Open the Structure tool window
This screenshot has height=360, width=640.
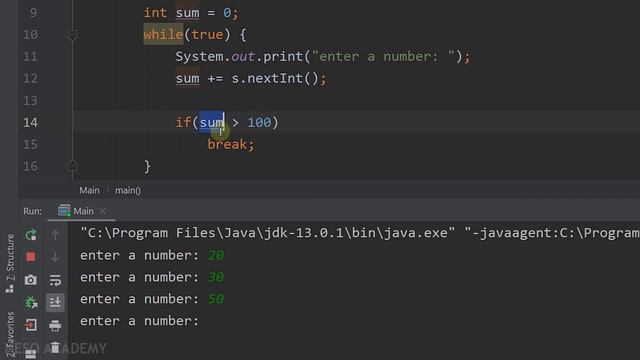tap(10, 263)
